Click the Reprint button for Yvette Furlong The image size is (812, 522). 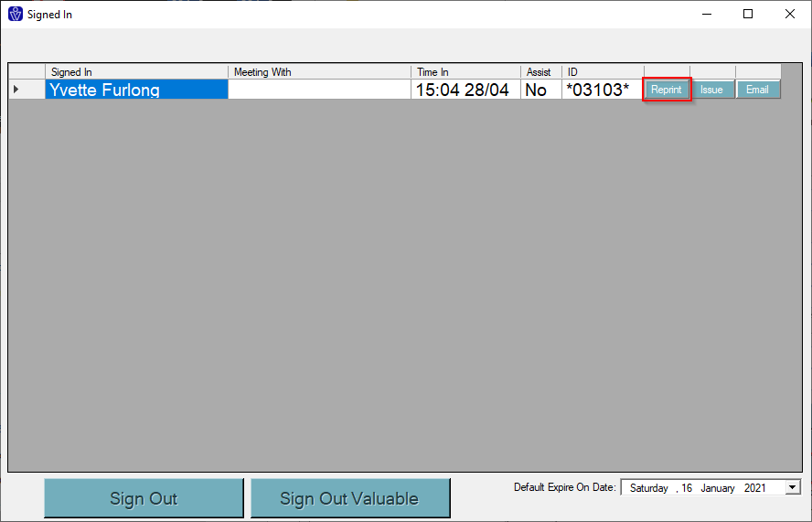coord(667,90)
